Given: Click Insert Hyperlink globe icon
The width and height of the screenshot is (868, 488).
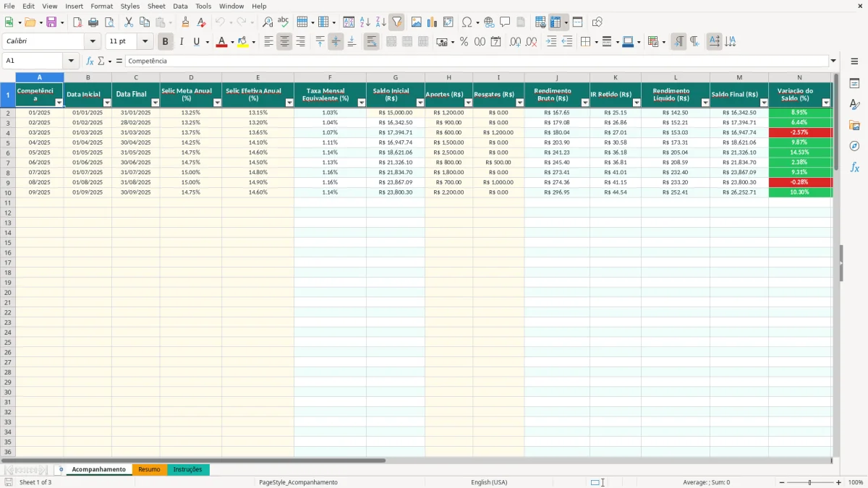Looking at the screenshot, I should [489, 22].
